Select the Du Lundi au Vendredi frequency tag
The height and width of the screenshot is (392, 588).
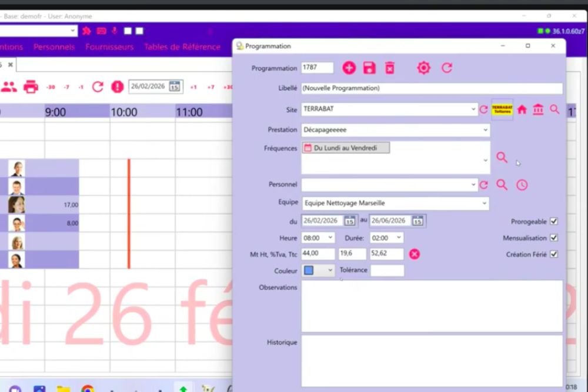(x=346, y=148)
